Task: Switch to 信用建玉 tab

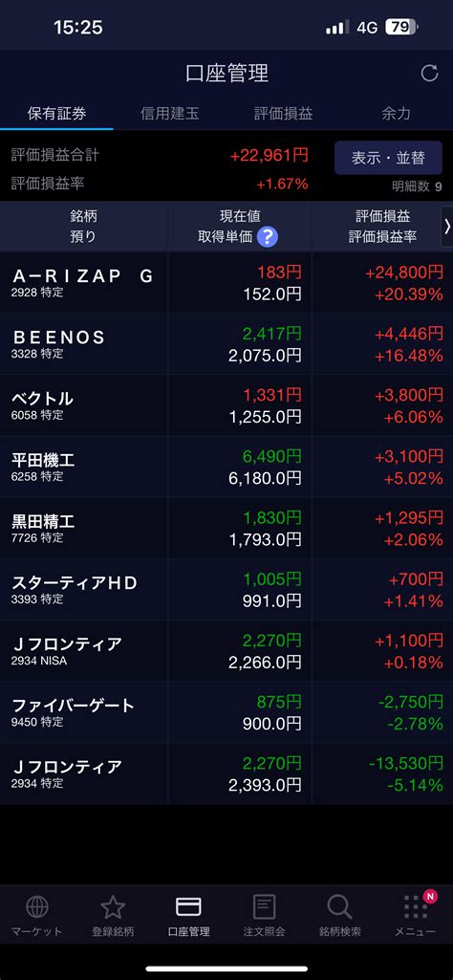Action: point(170,114)
